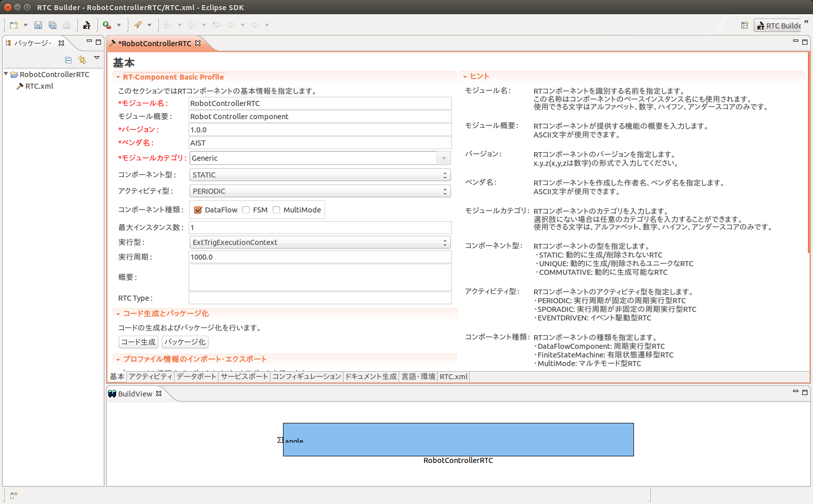
Task: Open the External Tools dropdown arrow
Action: tap(119, 25)
